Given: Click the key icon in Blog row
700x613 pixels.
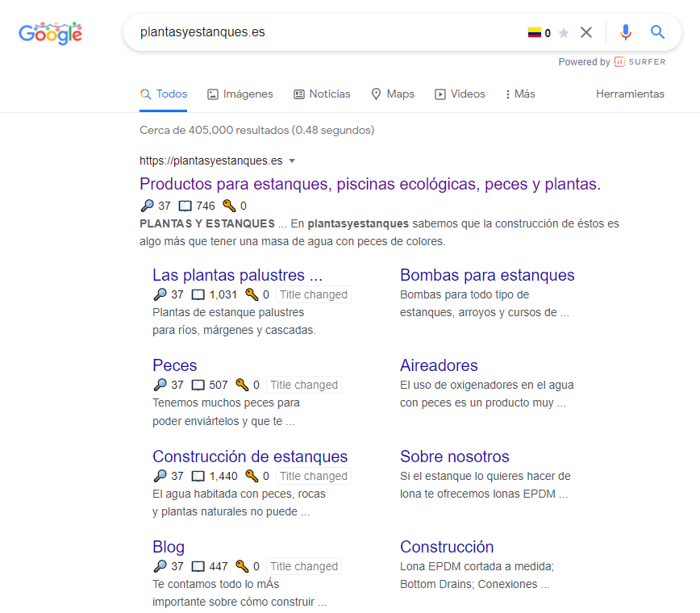Looking at the screenshot, I should click(242, 566).
